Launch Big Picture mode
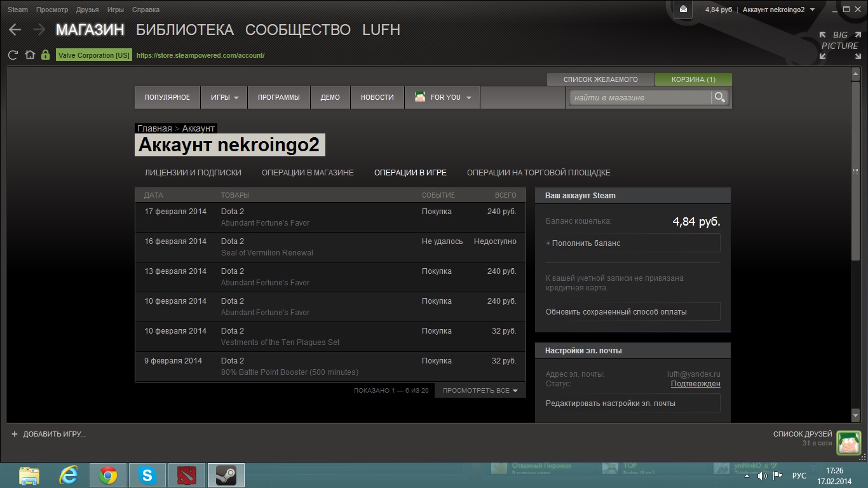This screenshot has width=868, height=488. [x=839, y=46]
